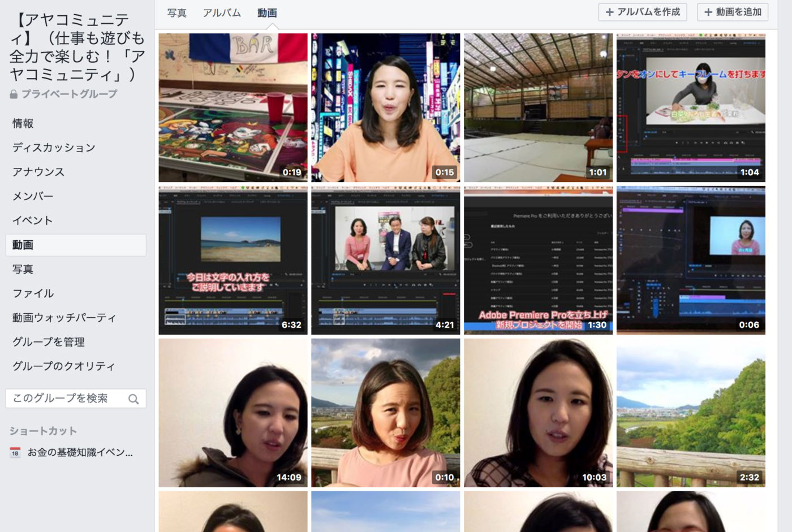Viewport: 792px width, 532px height.
Task: Click the group title アヤコミュニティ
Action: click(77, 47)
